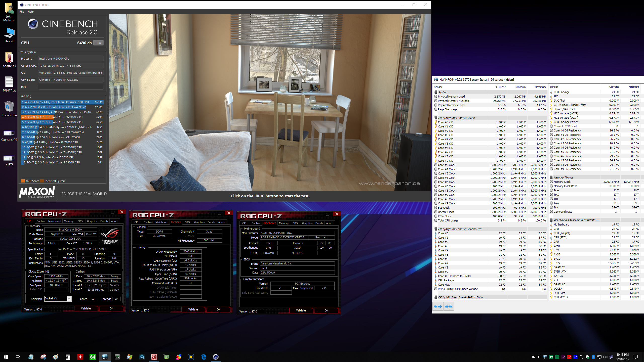Select CPU Package Power sensor row

pyautogui.click(x=596, y=122)
